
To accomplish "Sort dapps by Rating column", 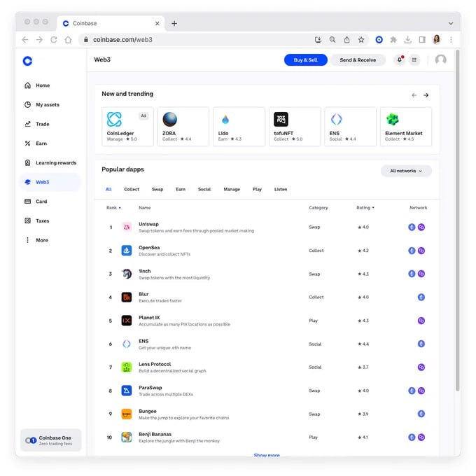I will click(365, 208).
